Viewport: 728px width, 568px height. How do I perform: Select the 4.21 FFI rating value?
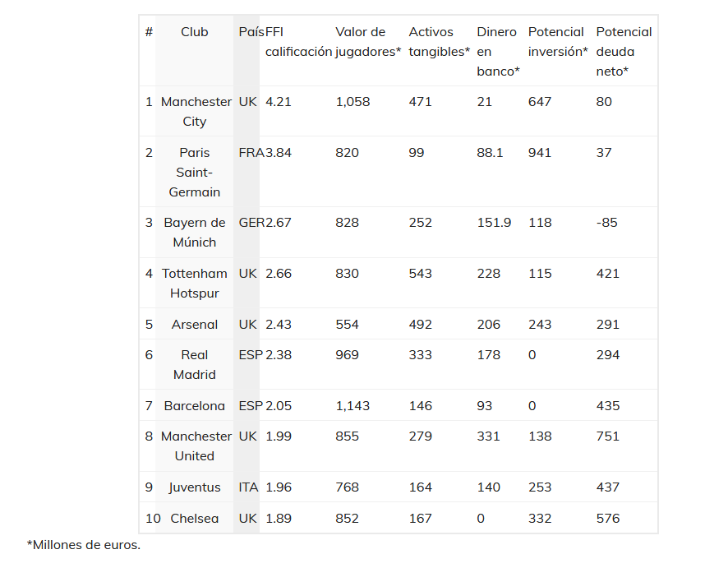coord(278,102)
